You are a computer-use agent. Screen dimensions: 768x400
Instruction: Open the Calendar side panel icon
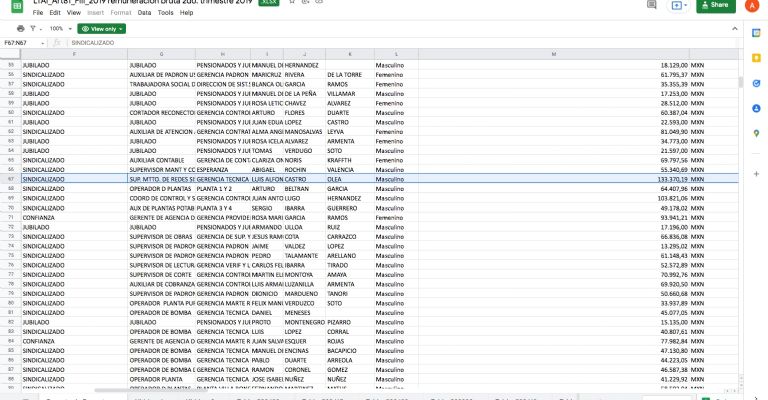point(757,34)
